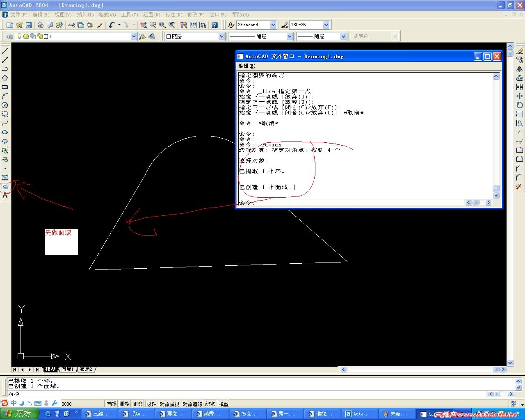The height and width of the screenshot is (420, 525).
Task: Toggle the 对象追踪 object tracking
Action: click(193, 404)
